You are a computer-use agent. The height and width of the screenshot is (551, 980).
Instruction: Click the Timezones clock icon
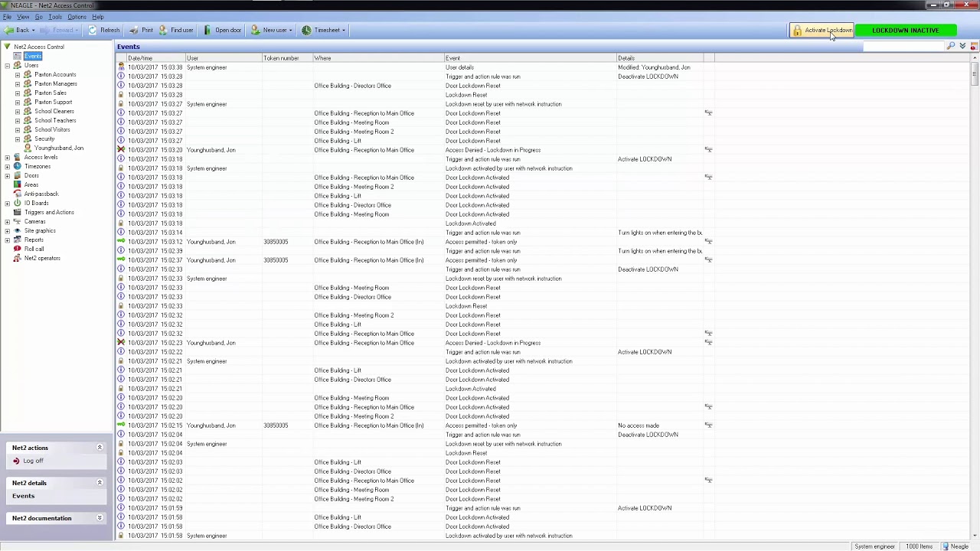coord(17,166)
